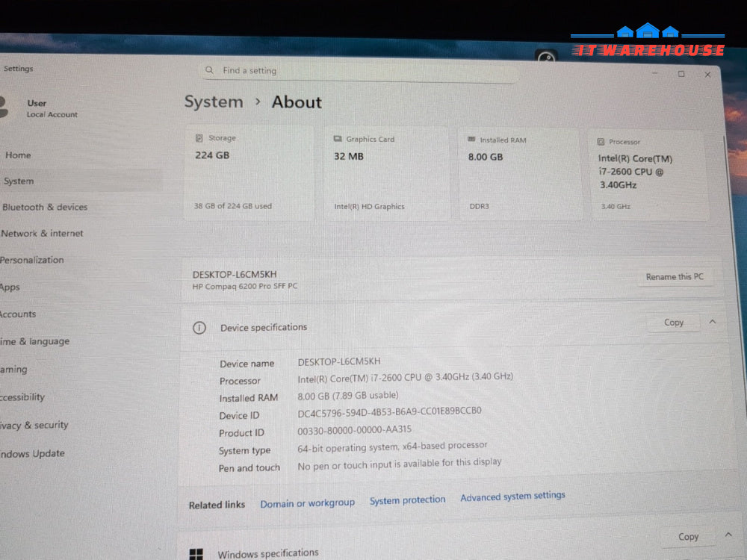Open Advanced system settings link

pos(512,497)
